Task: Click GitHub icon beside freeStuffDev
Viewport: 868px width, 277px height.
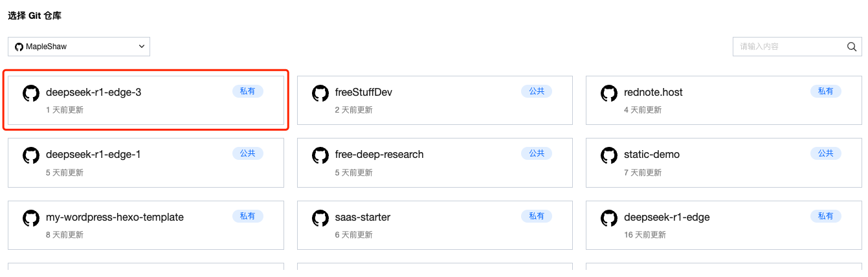Action: pos(320,93)
